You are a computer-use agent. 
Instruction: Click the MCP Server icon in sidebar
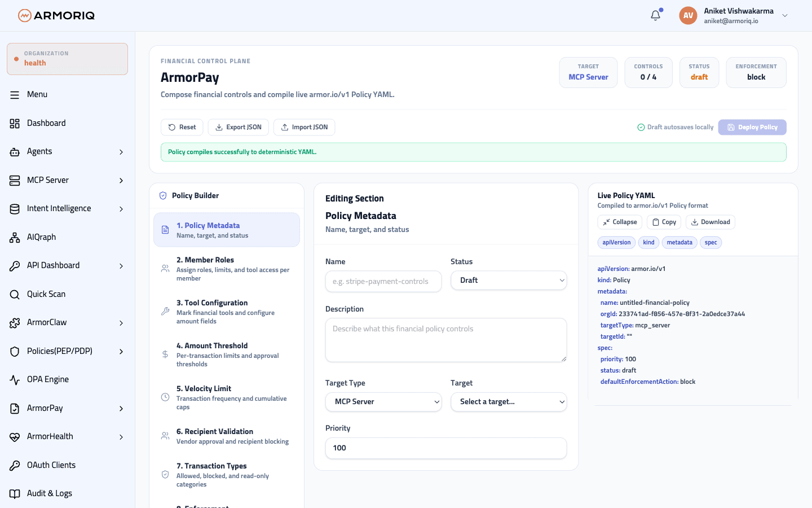click(x=15, y=180)
